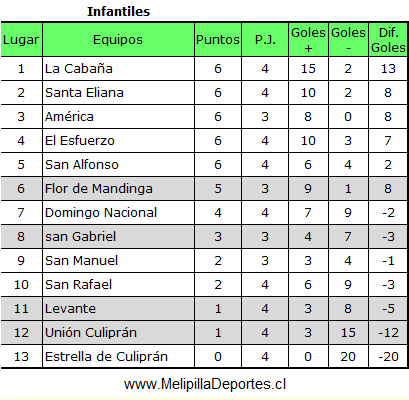Click the Domingo Nacional team name

[101, 213]
